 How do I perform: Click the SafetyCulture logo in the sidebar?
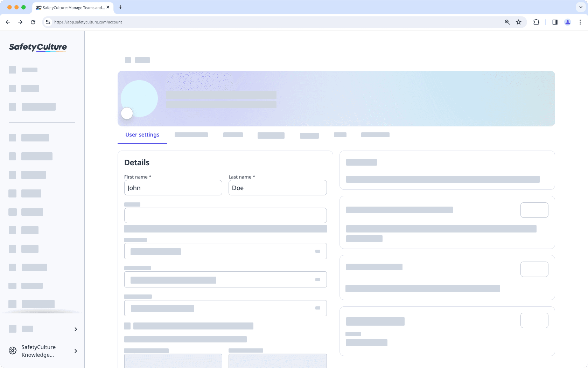(37, 47)
